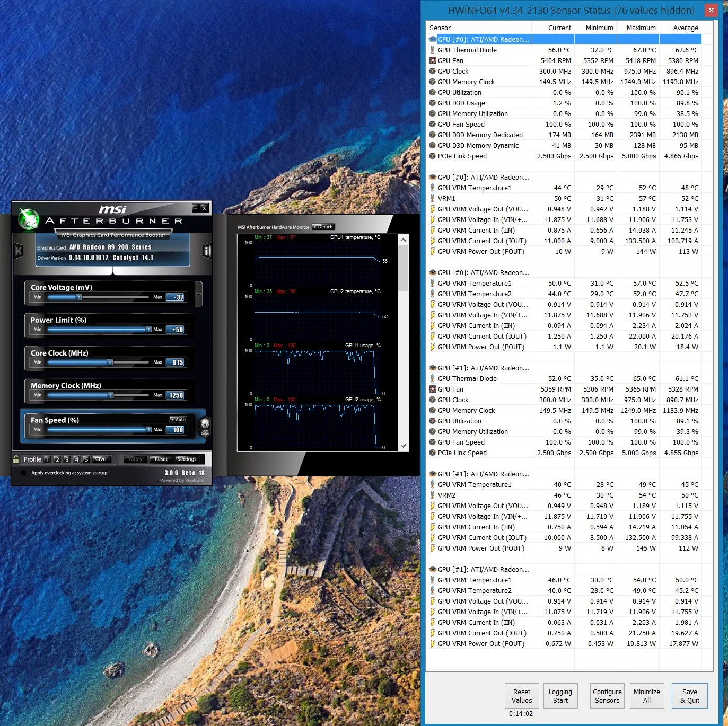Toggle the Auto fan speed button
Viewport: 728px width, 726px height.
pos(178,420)
